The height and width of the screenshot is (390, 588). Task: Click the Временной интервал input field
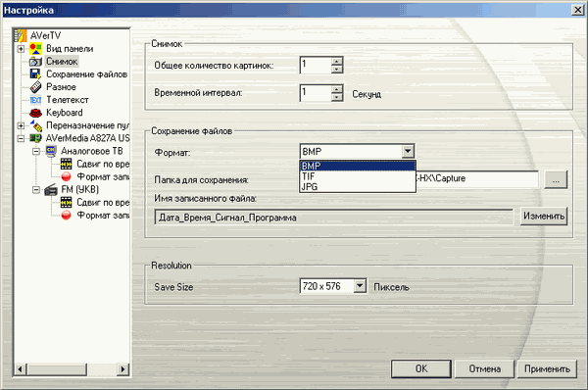(x=316, y=93)
